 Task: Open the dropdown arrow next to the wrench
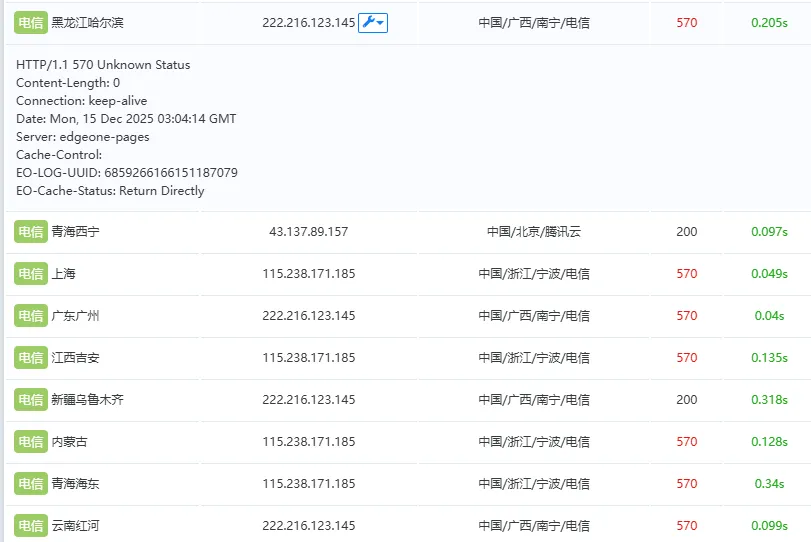click(x=381, y=23)
